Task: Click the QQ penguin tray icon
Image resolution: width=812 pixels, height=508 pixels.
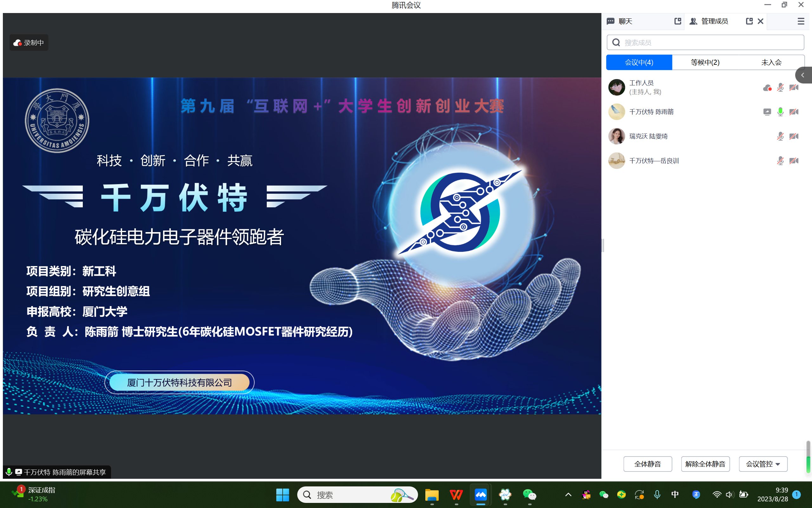Action: pos(586,495)
